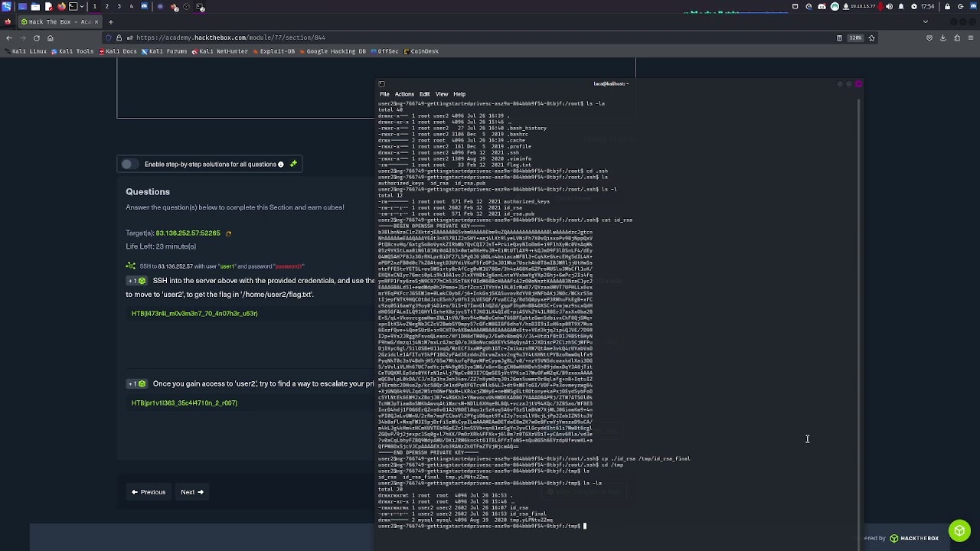Go back in the browser

click(x=9, y=37)
